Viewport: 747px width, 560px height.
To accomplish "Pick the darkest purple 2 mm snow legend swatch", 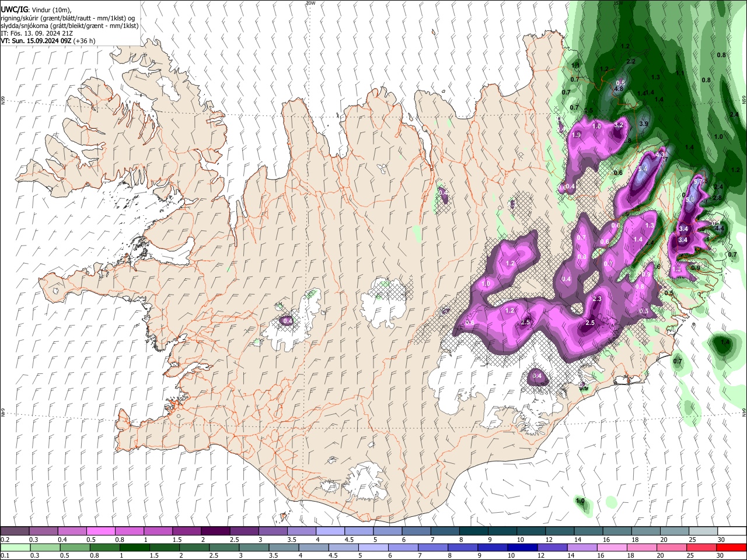I will pyautogui.click(x=215, y=531).
